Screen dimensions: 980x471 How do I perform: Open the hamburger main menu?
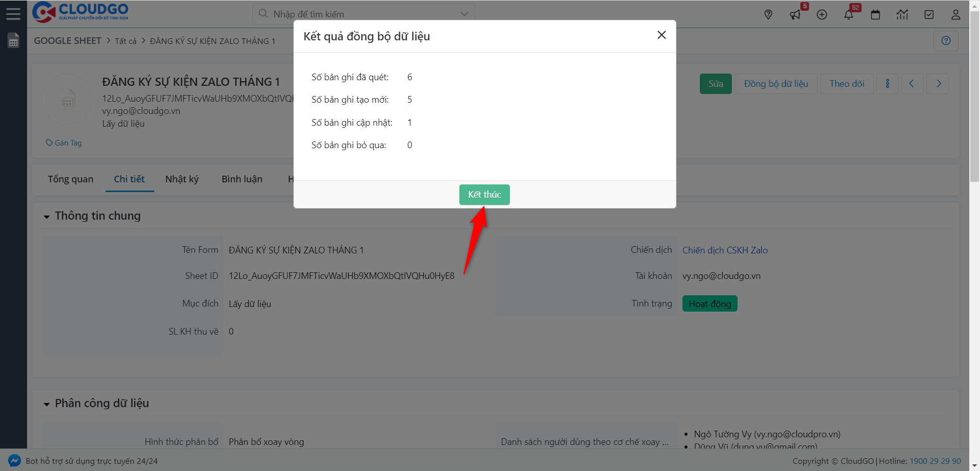coord(13,14)
